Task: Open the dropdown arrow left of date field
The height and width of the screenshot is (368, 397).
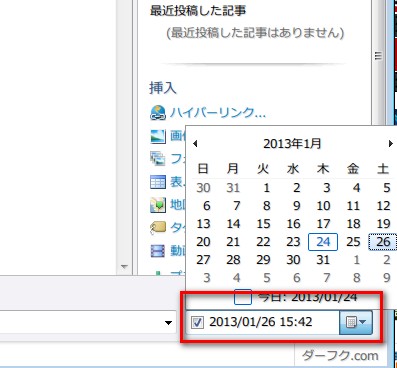Action: tap(168, 323)
